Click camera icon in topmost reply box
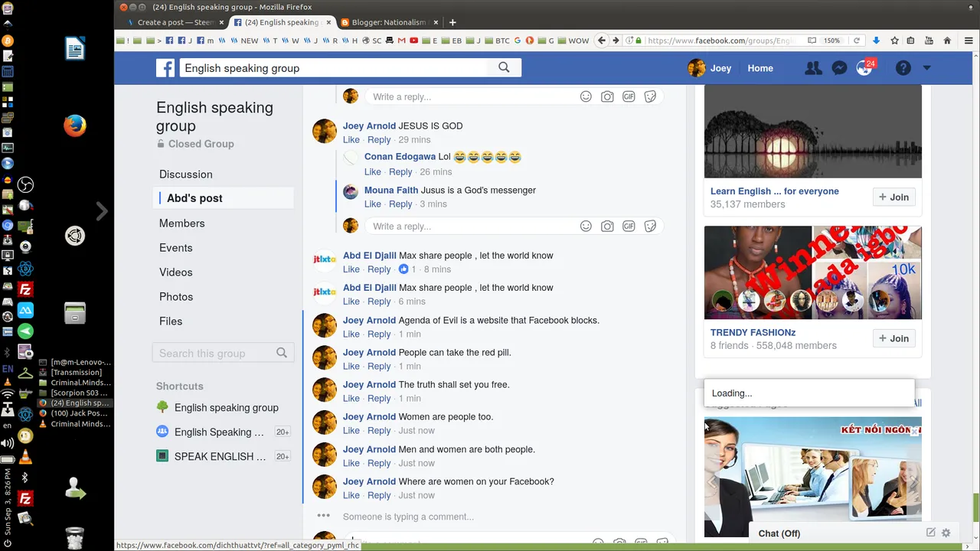 click(x=607, y=96)
